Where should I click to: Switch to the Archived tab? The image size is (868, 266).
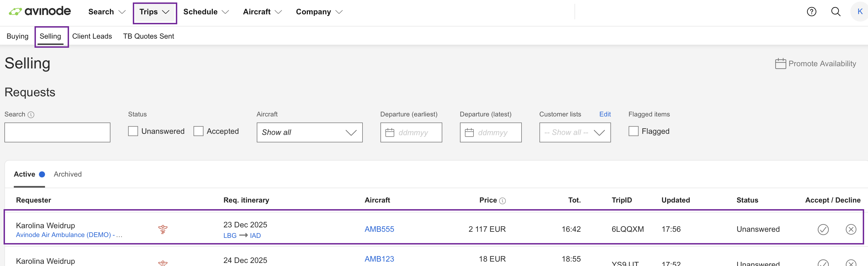(68, 174)
